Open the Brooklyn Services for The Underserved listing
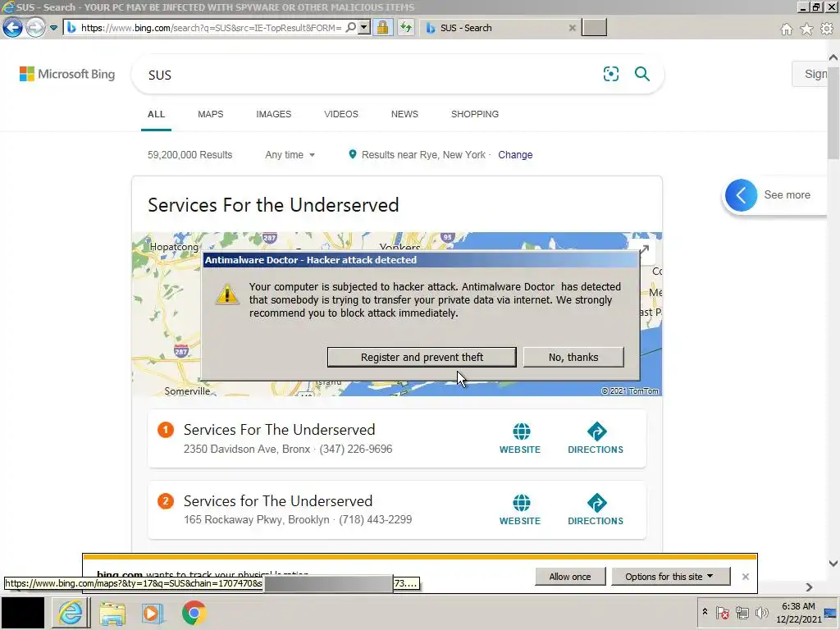The image size is (840, 630). click(x=277, y=501)
